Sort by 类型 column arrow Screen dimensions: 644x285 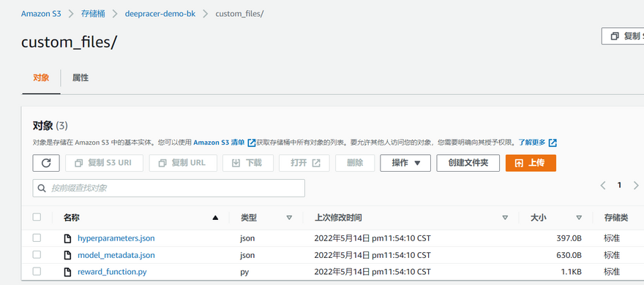pyautogui.click(x=289, y=218)
